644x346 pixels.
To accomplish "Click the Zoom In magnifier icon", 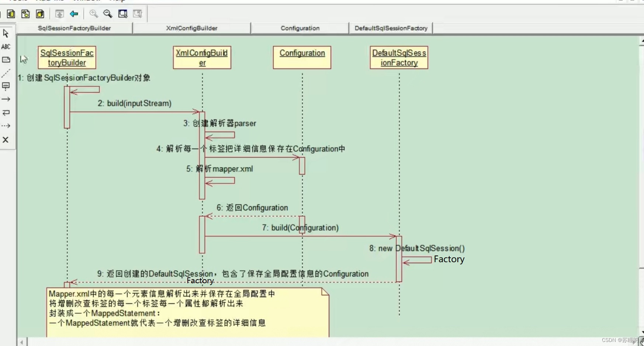I will (93, 14).
